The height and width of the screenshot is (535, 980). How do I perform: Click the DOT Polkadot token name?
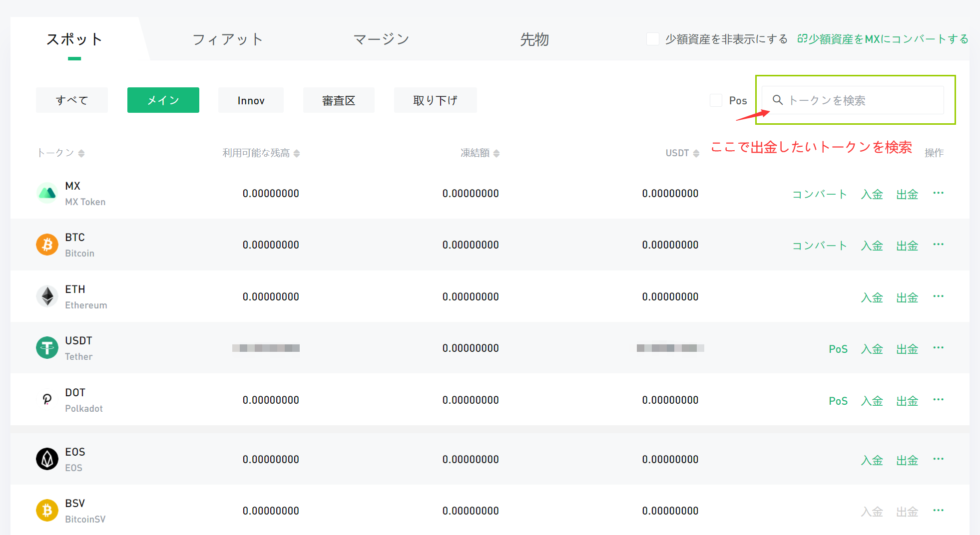[x=84, y=400]
